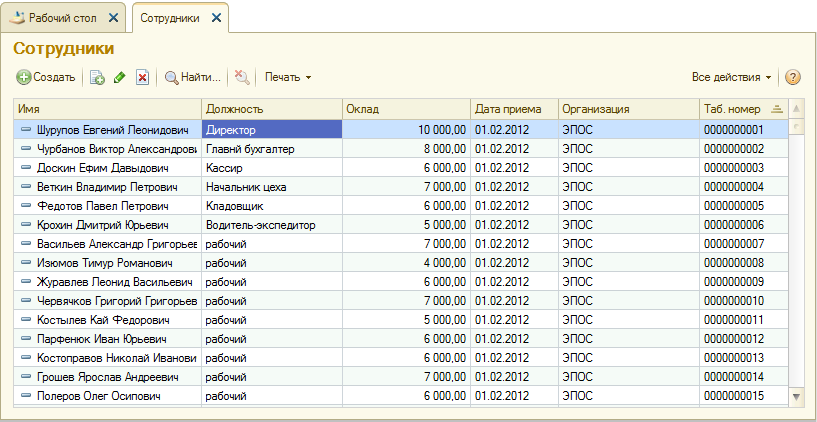Close the Рабочий стол tab
Screen dimensions: 817x422
(113, 18)
